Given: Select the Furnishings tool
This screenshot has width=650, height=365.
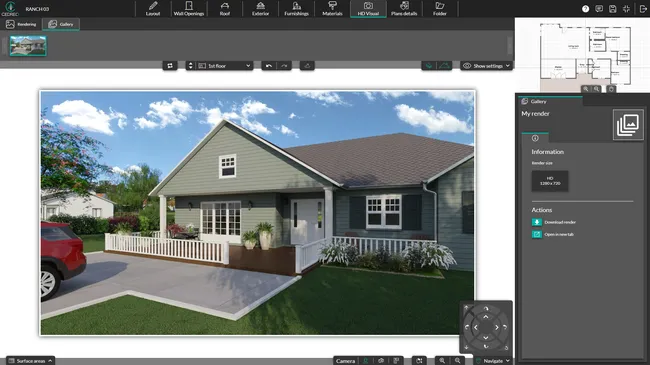Looking at the screenshot, I should click(x=296, y=9).
